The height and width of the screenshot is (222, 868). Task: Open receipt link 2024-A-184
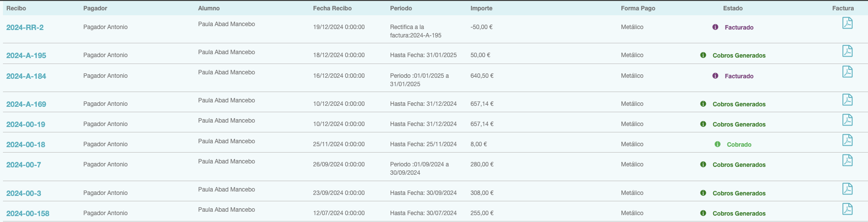26,76
